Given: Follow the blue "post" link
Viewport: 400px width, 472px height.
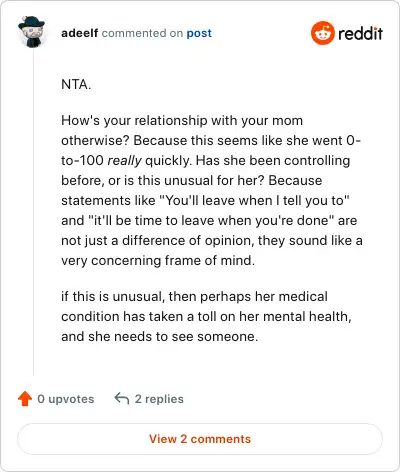Looking at the screenshot, I should coord(199,33).
